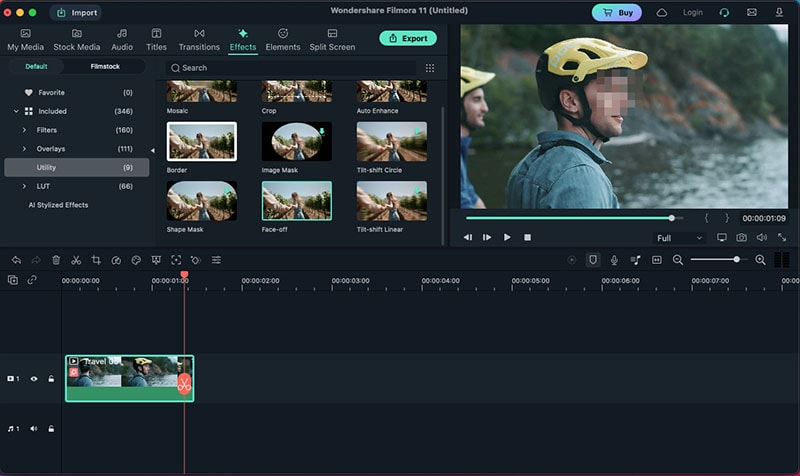
Task: Delete clip with trash icon
Action: (x=56, y=260)
